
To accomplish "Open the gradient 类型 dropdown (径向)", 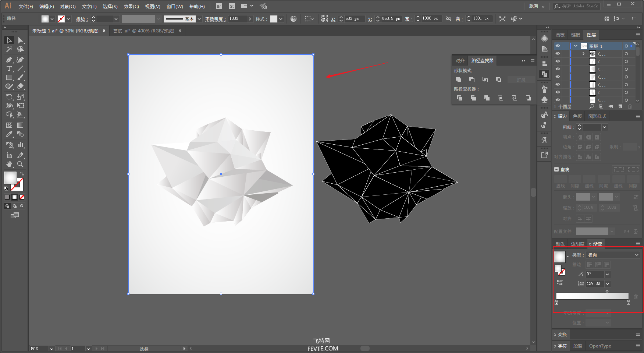I will [613, 255].
